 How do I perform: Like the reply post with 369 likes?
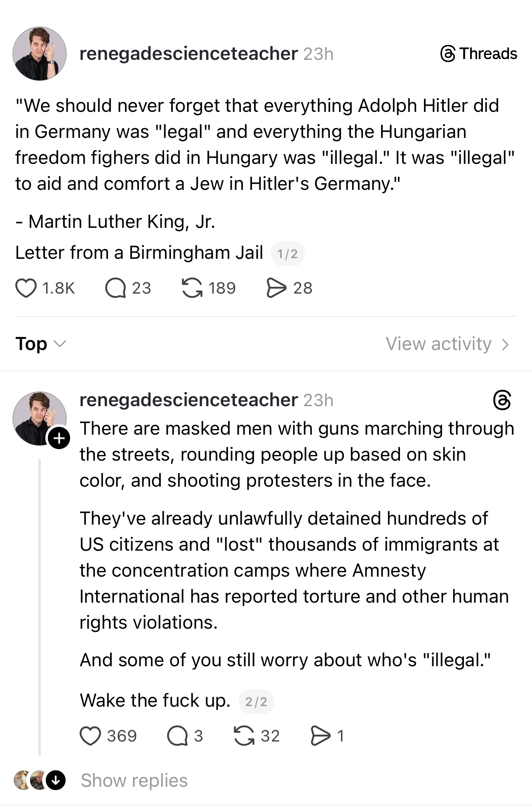90,736
